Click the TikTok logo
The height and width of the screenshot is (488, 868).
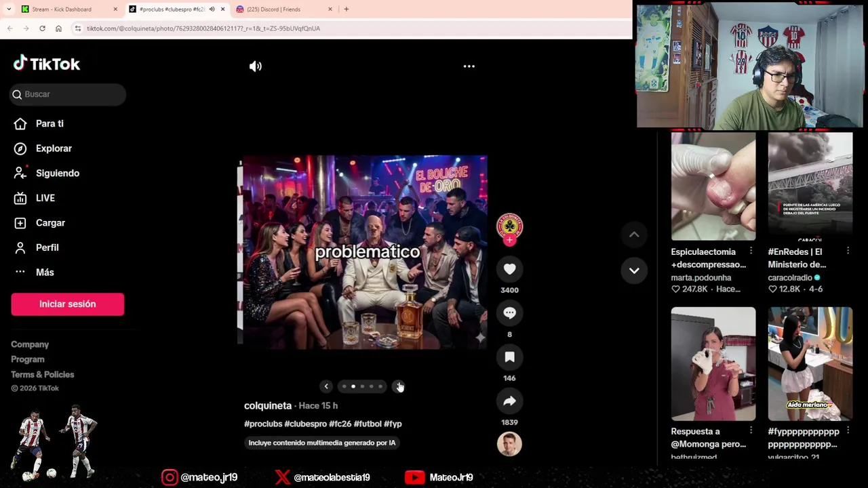click(47, 64)
